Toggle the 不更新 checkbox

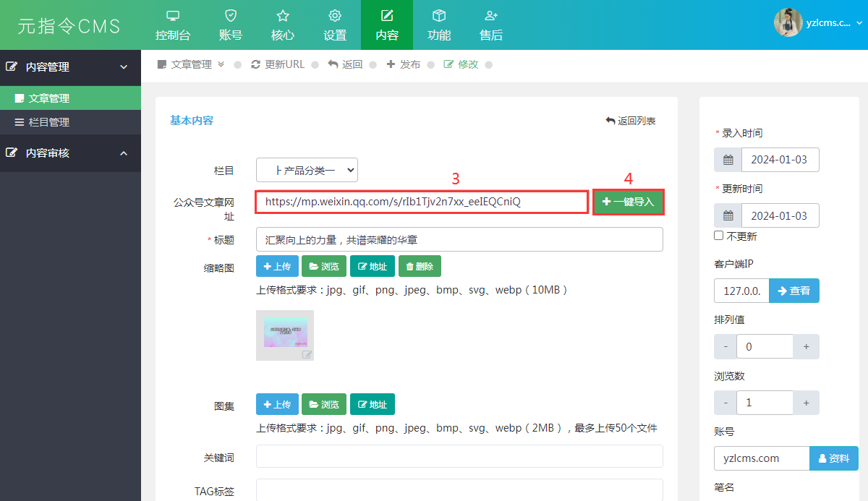click(718, 236)
